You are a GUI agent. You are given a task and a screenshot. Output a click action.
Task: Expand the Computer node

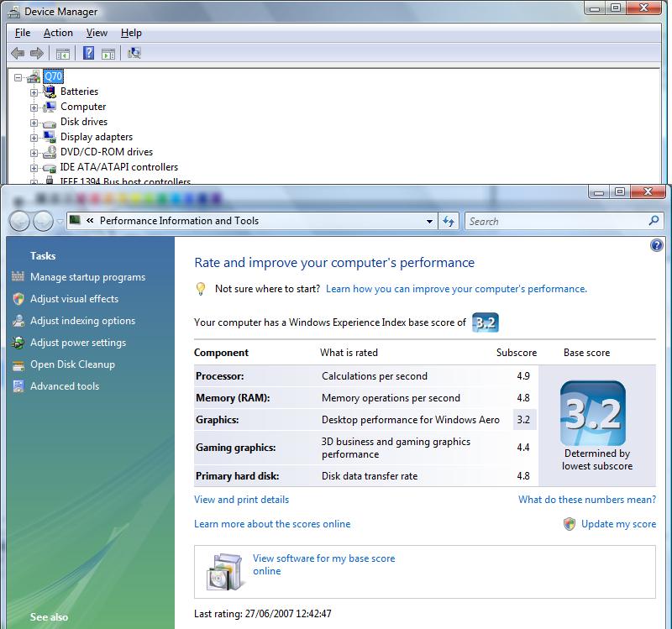coord(34,107)
